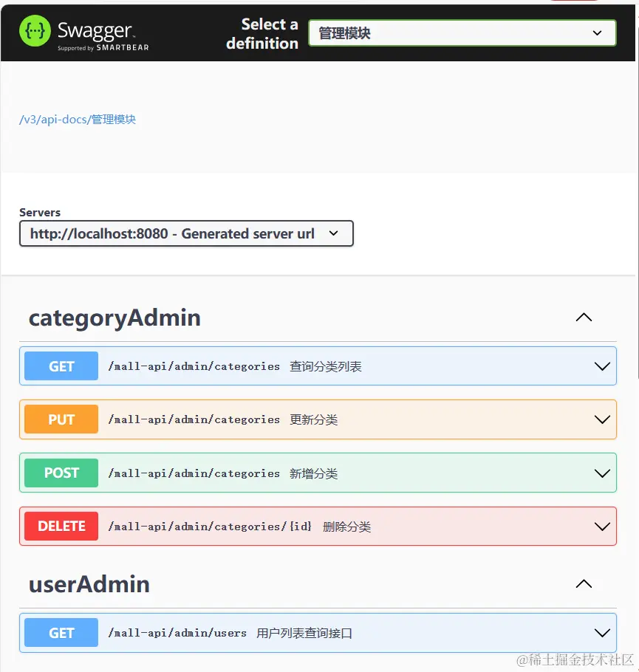Viewport: 639px width, 672px height.
Task: Click the PUT badge for 更新分类
Action: tap(61, 419)
